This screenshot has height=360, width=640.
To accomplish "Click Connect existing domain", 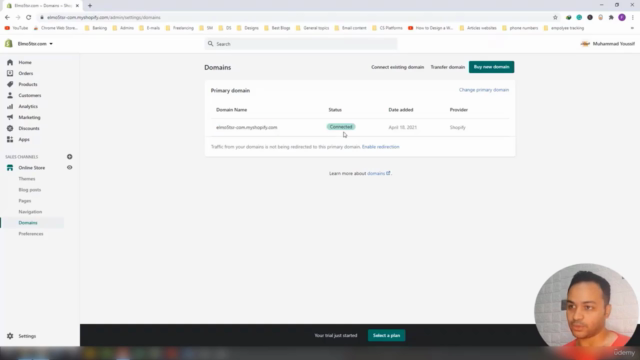I will (397, 67).
